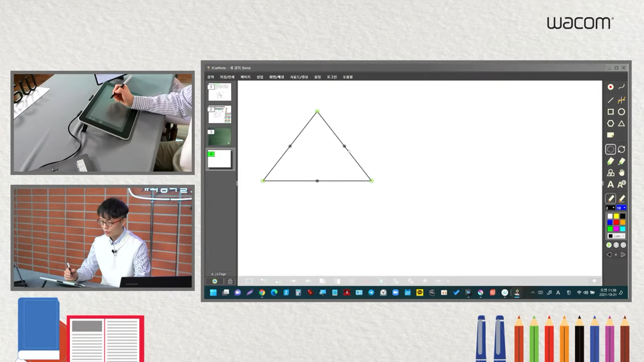644x362 pixels.
Task: Click the stop button beside play
Action: tap(616, 245)
